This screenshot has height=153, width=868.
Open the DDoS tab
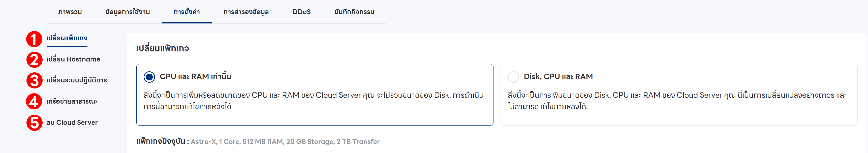pos(302,12)
